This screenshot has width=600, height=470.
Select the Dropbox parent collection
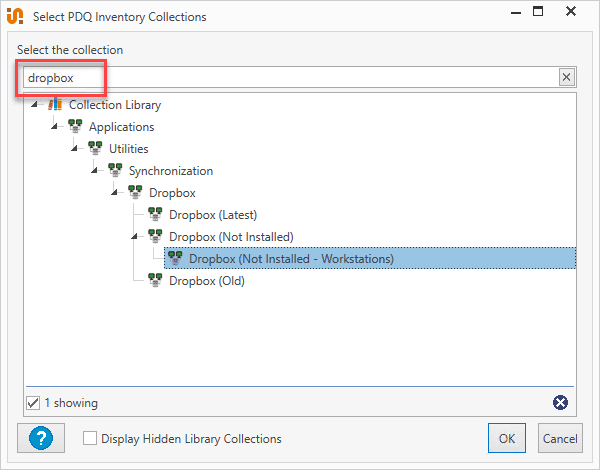[172, 193]
